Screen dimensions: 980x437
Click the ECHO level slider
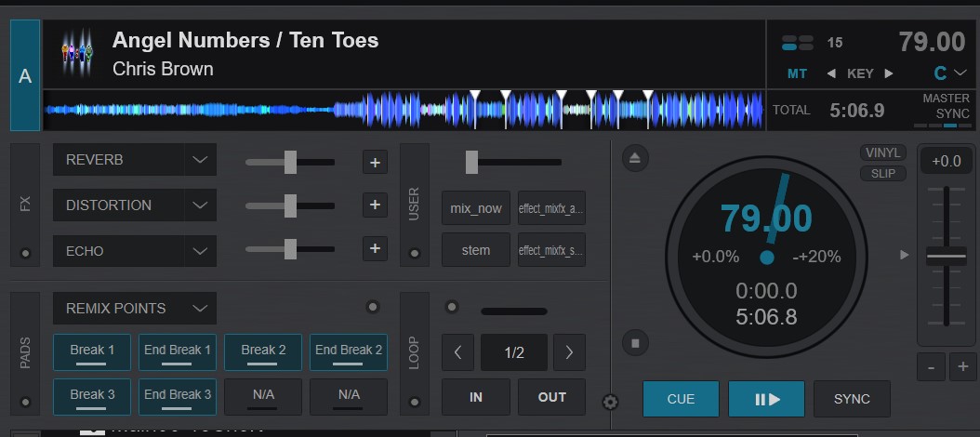click(x=290, y=249)
